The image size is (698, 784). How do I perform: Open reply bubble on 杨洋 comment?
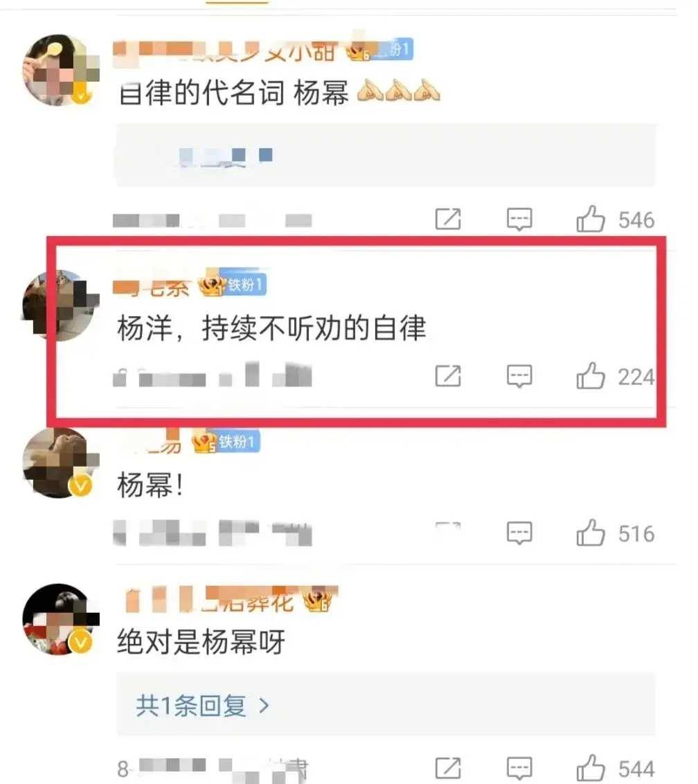pos(519,376)
